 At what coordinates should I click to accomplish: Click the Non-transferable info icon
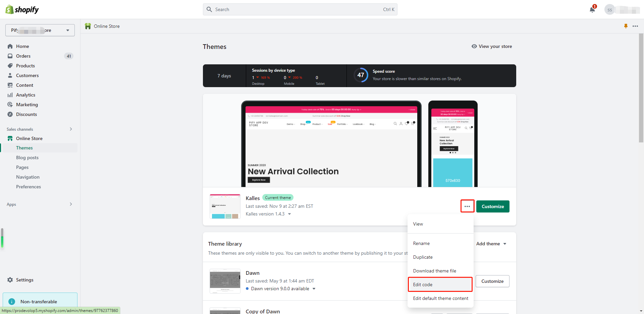(x=12, y=302)
